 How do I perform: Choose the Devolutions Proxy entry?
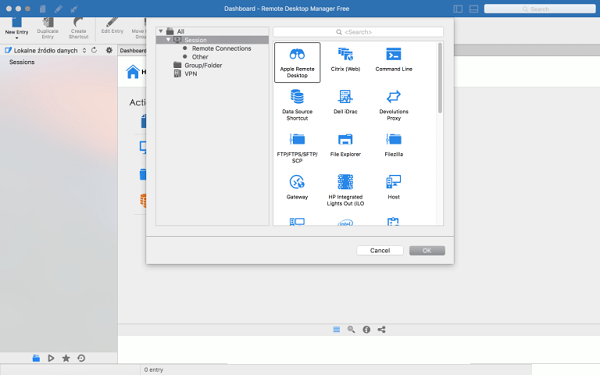tap(393, 105)
